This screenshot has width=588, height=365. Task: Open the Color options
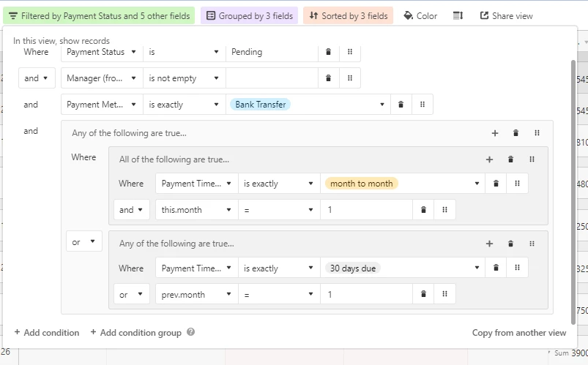coord(420,16)
